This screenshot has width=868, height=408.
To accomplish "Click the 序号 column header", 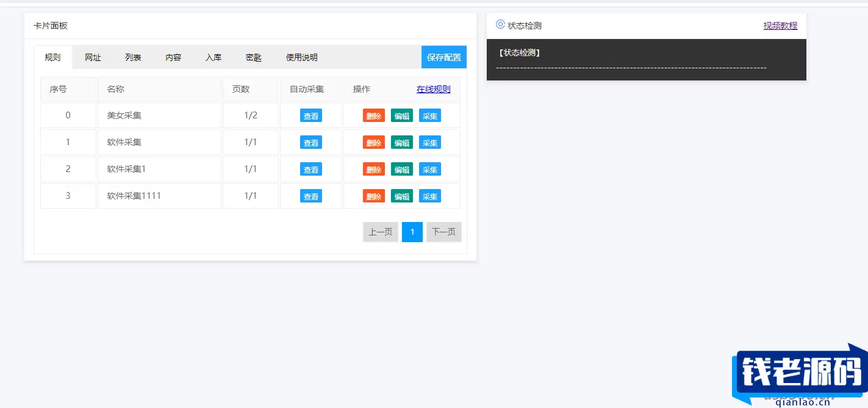I will pos(68,89).
